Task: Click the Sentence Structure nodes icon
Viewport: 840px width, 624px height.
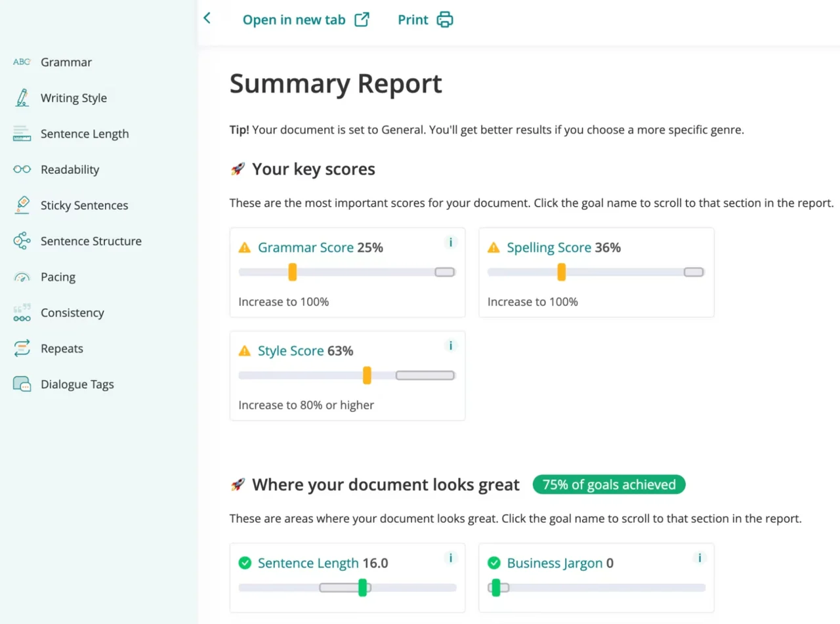Action: (x=22, y=241)
